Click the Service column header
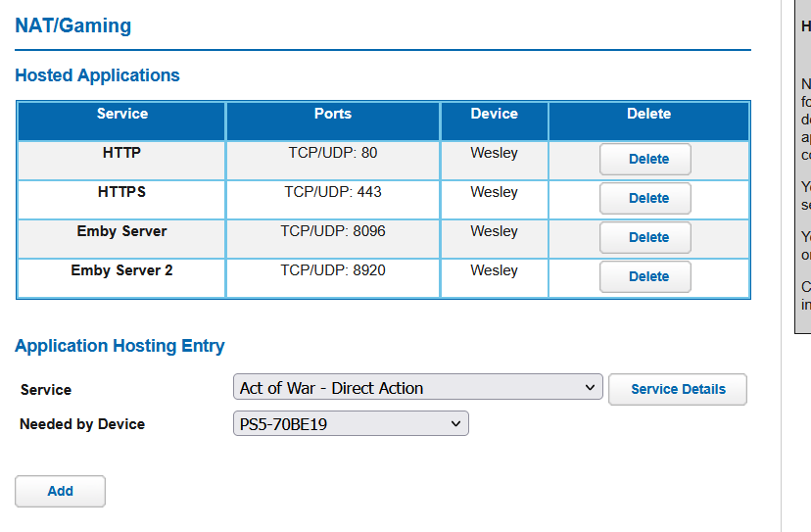The width and height of the screenshot is (811, 532). (x=122, y=114)
